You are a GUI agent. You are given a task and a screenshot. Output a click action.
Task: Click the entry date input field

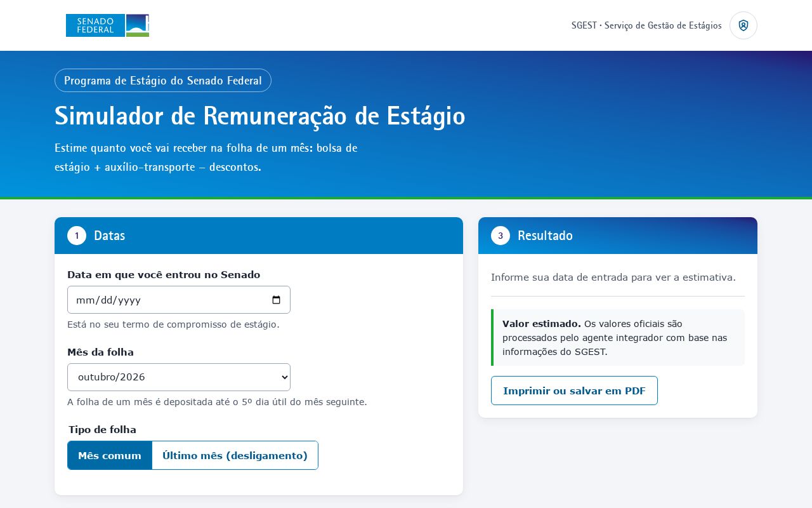tap(179, 300)
